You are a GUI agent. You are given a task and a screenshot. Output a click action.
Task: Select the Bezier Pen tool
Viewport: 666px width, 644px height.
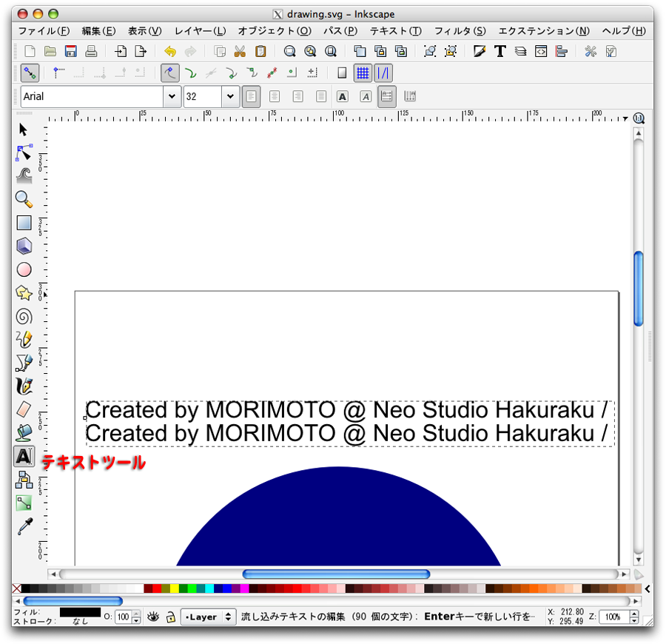[x=24, y=363]
